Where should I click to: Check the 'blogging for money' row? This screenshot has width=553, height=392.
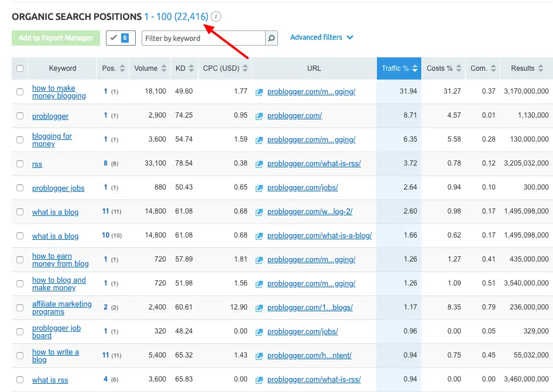(20, 140)
